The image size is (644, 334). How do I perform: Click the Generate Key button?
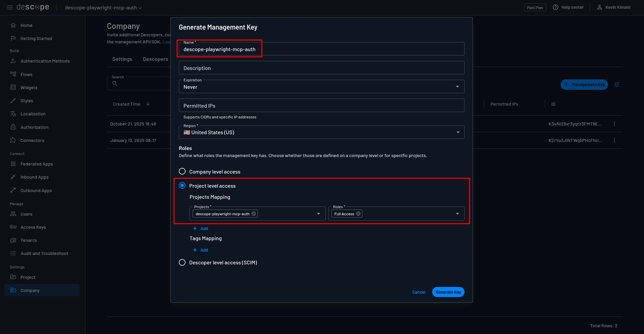coord(448,292)
